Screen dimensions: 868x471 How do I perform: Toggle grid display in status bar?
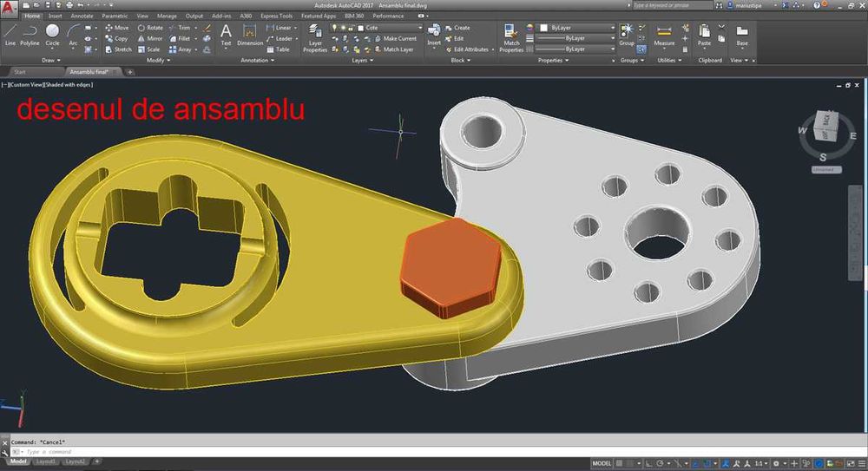[620, 463]
